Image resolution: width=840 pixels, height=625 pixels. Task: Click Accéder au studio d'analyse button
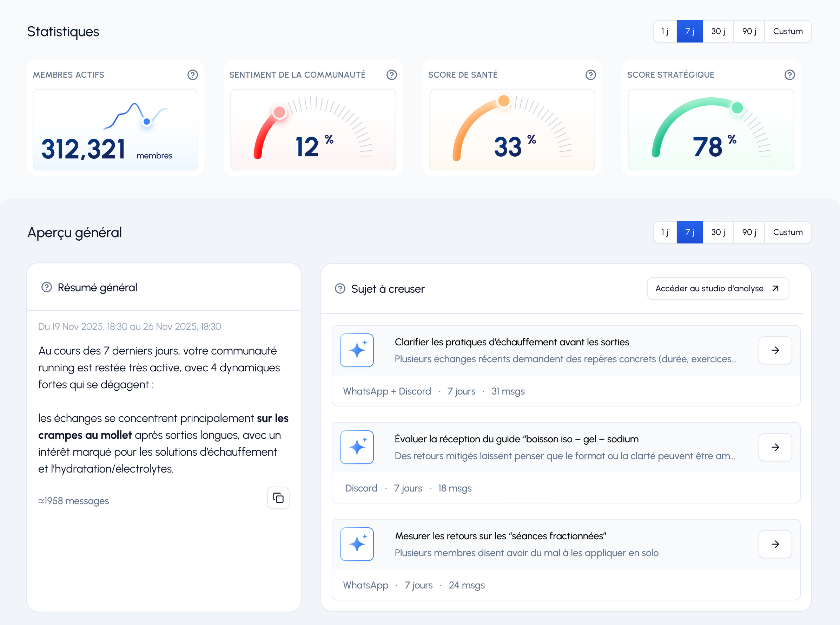[717, 288]
